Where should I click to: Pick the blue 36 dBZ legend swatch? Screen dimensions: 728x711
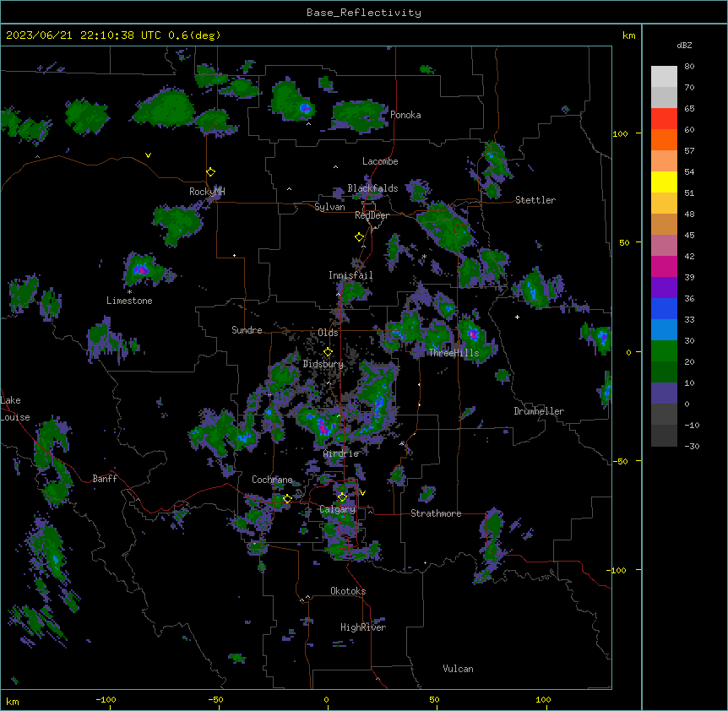pyautogui.click(x=664, y=308)
